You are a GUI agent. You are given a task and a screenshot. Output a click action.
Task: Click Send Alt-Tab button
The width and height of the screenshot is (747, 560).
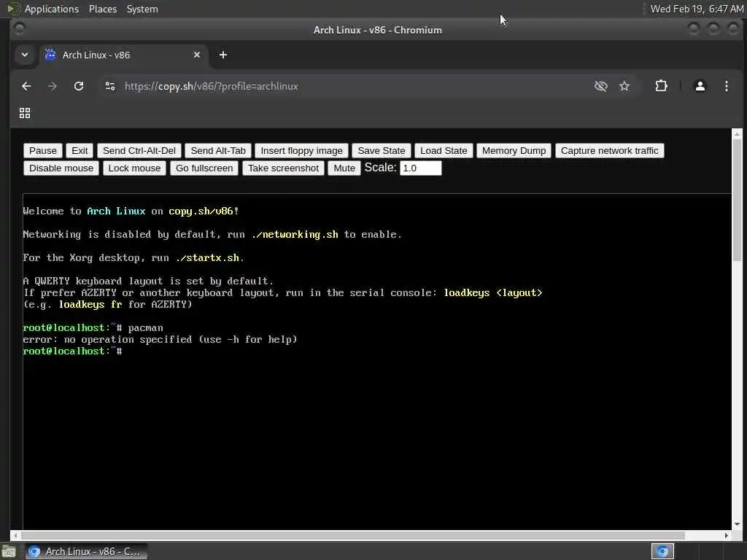click(x=218, y=150)
